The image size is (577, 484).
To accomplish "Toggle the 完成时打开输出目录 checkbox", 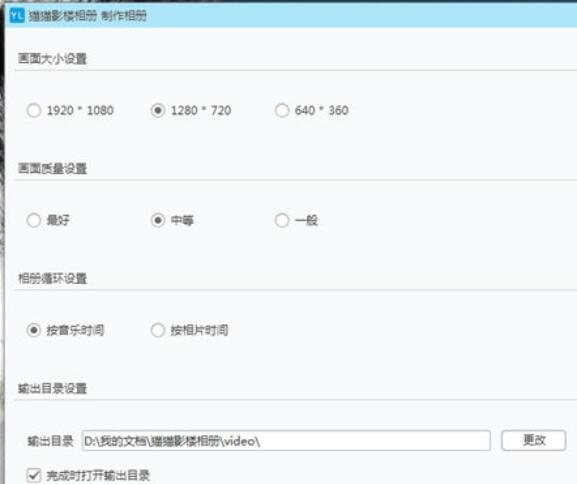I will click(x=34, y=475).
